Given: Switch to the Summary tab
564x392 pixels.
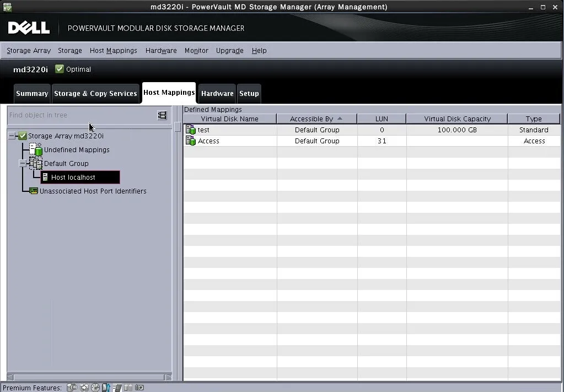Looking at the screenshot, I should click(32, 94).
